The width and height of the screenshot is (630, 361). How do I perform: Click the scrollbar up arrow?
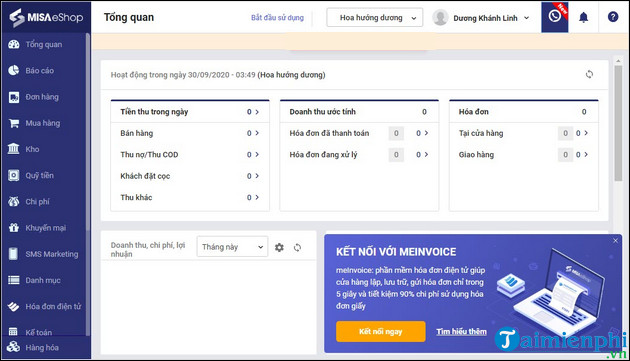point(618,61)
